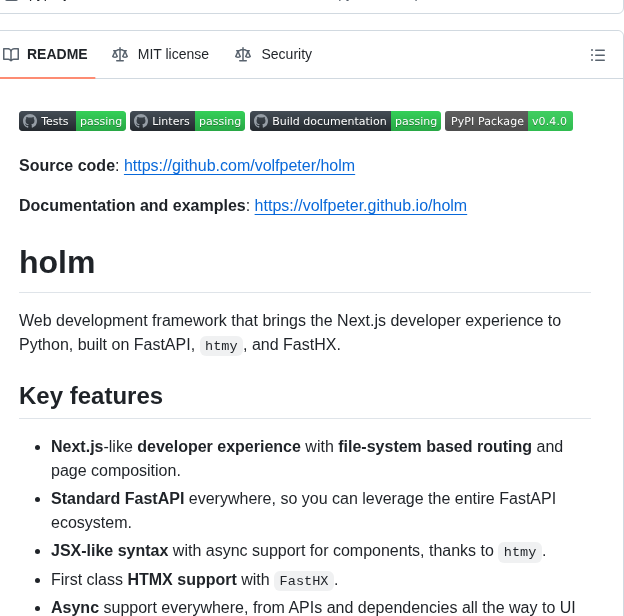Click the GitHub logo on Linters badge

point(141,121)
